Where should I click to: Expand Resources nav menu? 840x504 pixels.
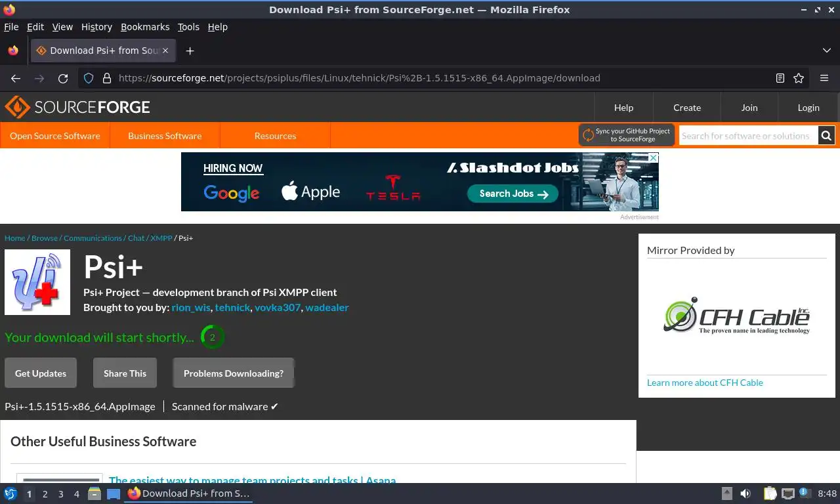[x=275, y=136]
